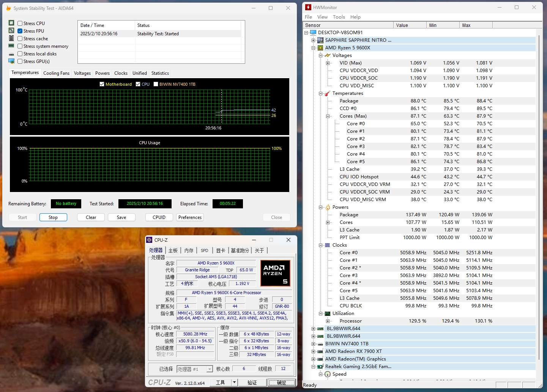
Task: Click the motherboard icon for SAPPHIRE NITRO
Action: [320, 40]
